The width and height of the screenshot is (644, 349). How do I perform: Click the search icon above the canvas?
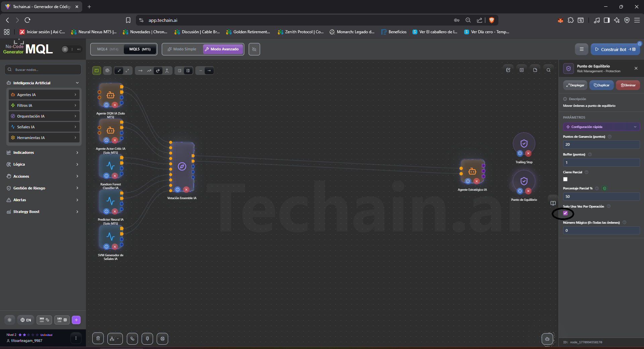(x=548, y=70)
